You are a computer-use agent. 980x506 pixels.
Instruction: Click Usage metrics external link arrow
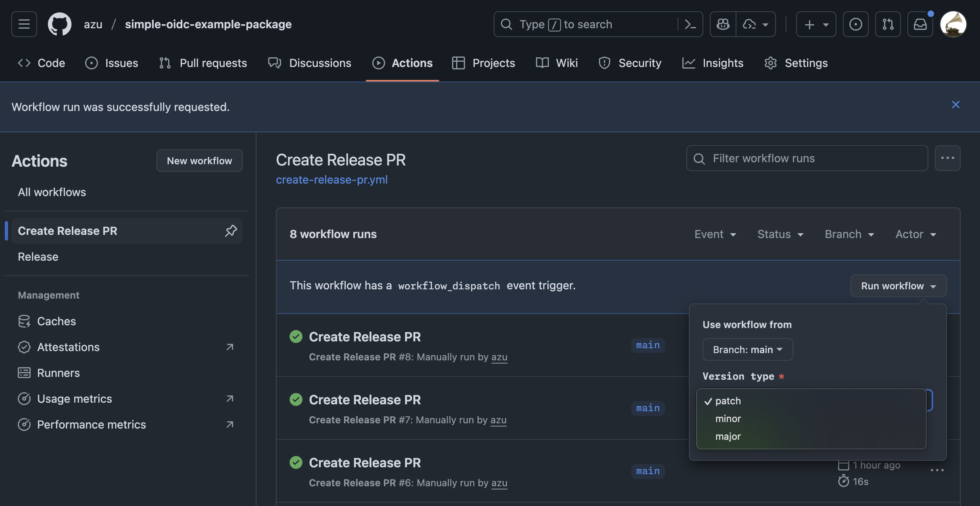[x=230, y=399]
